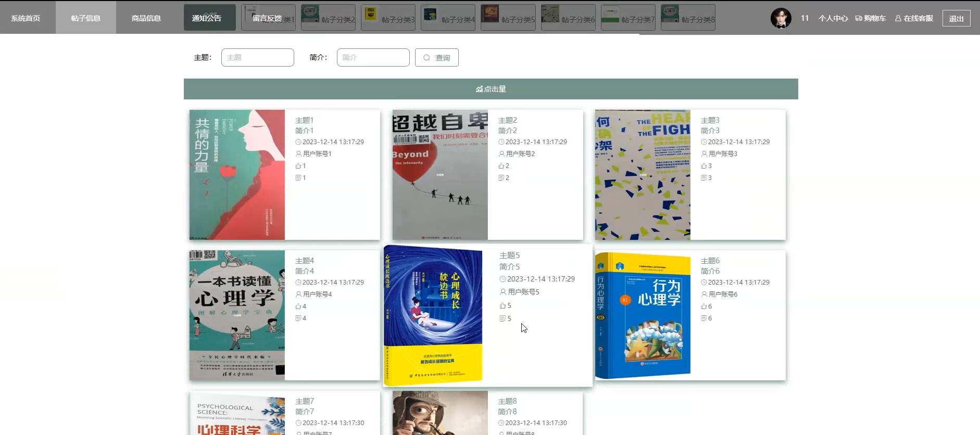Click the comment icon on 主题6 card
Viewport: 980px width, 435px height.
704,318
